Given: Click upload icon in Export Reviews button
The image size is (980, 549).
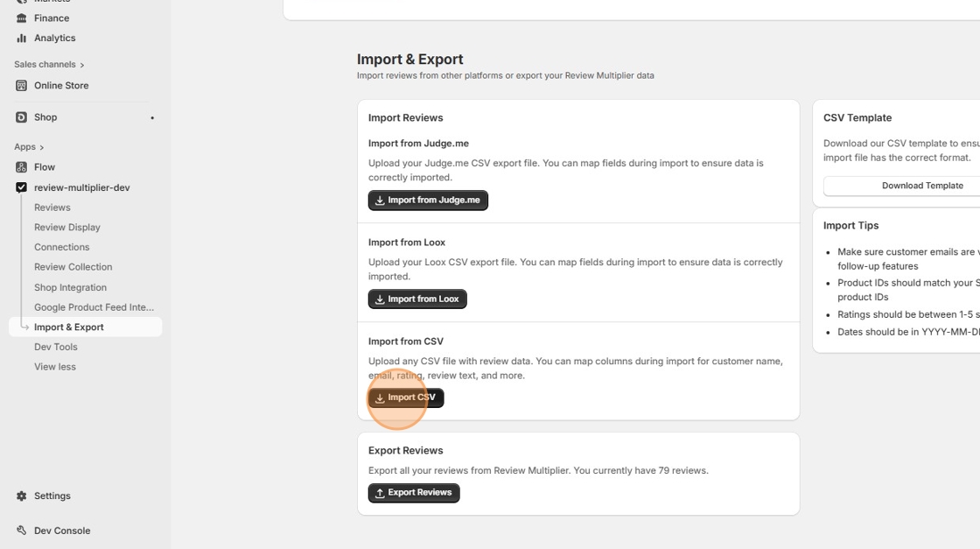Looking at the screenshot, I should point(380,493).
